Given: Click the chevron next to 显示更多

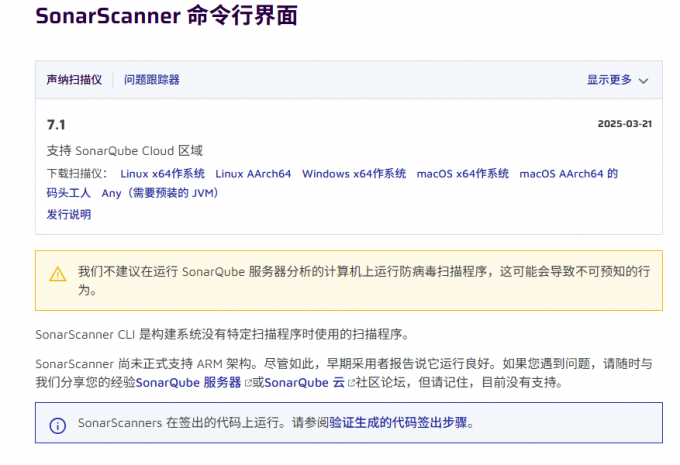Looking at the screenshot, I should (x=644, y=81).
